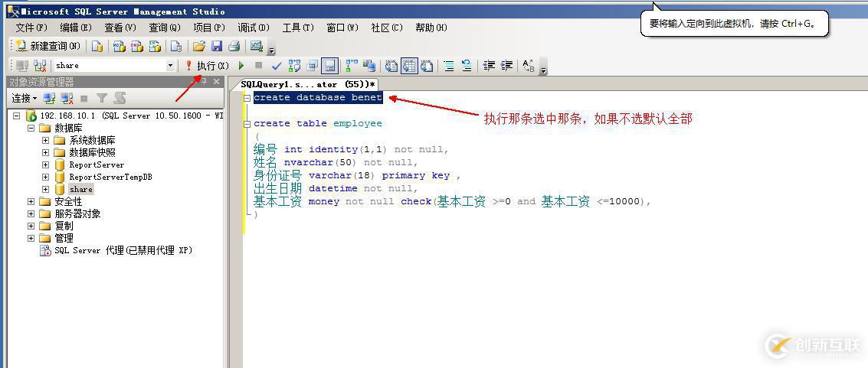Expand the ReportServerTempDB database
Viewport: 868px width, 368px height.
click(45, 177)
